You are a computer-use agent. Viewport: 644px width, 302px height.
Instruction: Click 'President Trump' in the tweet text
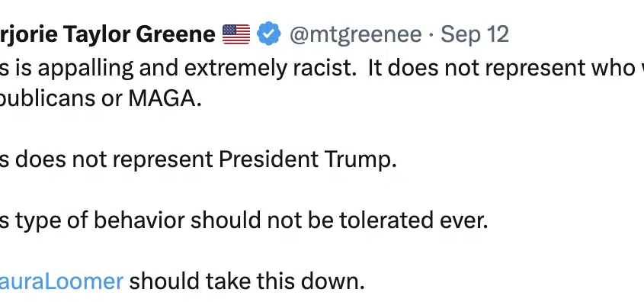(308, 159)
